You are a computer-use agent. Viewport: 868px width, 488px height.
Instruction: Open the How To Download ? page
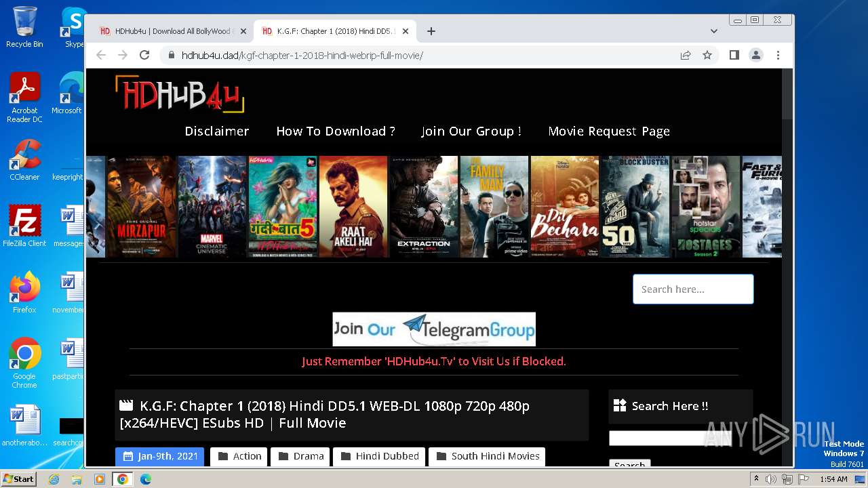336,131
